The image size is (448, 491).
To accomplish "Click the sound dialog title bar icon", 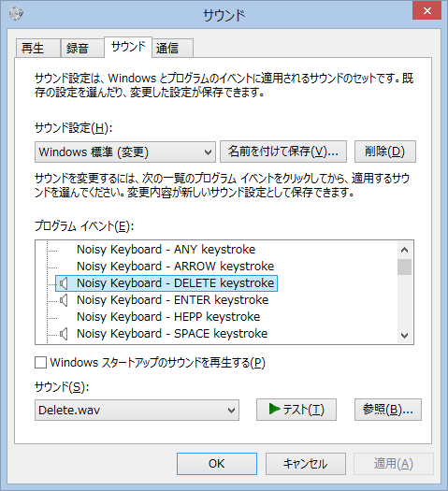I will click(16, 13).
